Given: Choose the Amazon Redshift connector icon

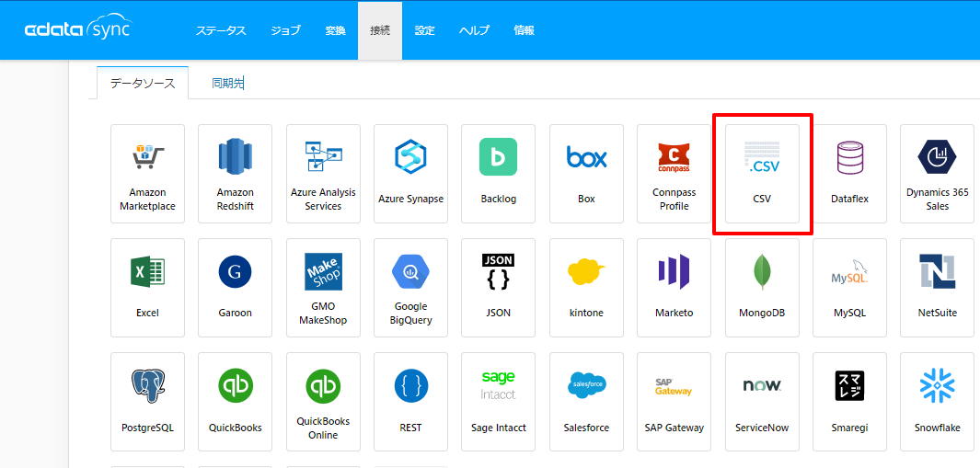Looking at the screenshot, I should coord(235,174).
